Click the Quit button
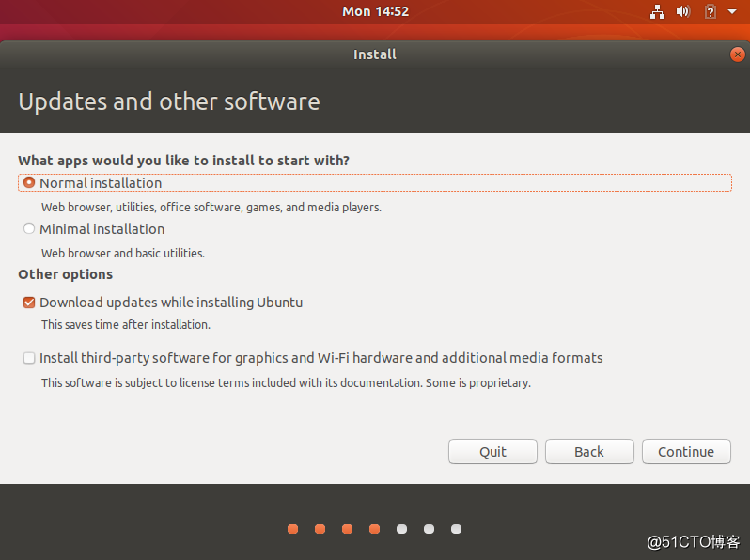Screen dimensions: 750x560 (492, 451)
